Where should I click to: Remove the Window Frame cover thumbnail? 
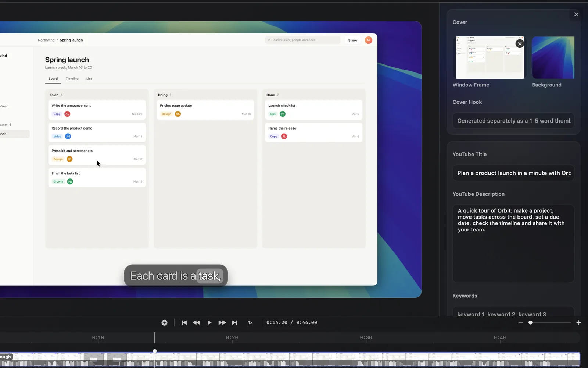[x=520, y=44]
